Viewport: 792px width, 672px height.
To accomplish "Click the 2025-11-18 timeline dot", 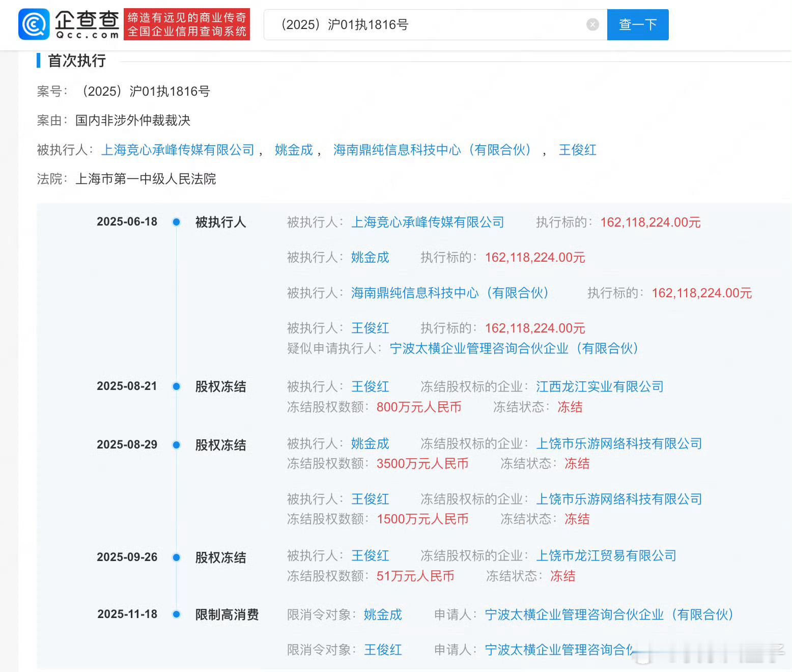I will [x=176, y=614].
